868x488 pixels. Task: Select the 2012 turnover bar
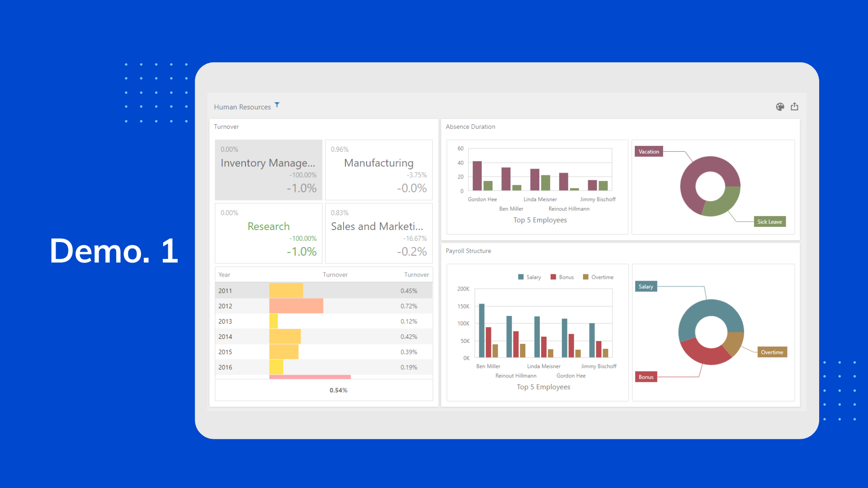[296, 306]
